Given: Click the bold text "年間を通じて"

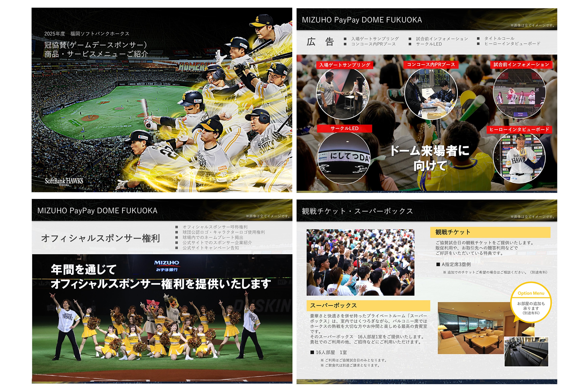Looking at the screenshot, I should point(84,270).
